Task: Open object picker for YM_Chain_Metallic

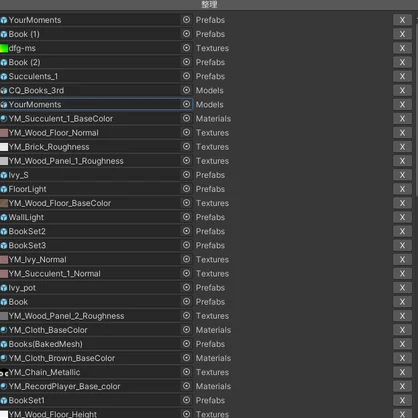Action: 186,372
